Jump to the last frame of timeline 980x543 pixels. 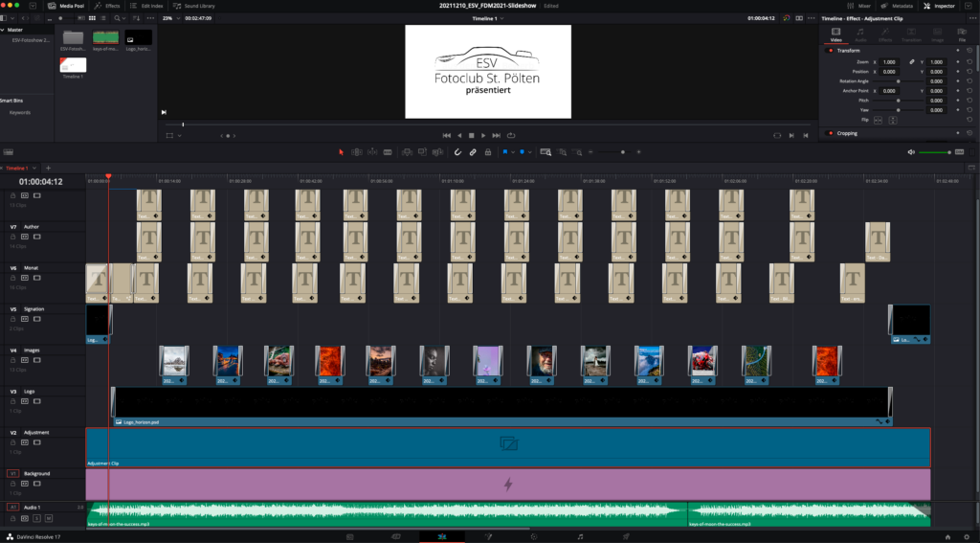497,135
